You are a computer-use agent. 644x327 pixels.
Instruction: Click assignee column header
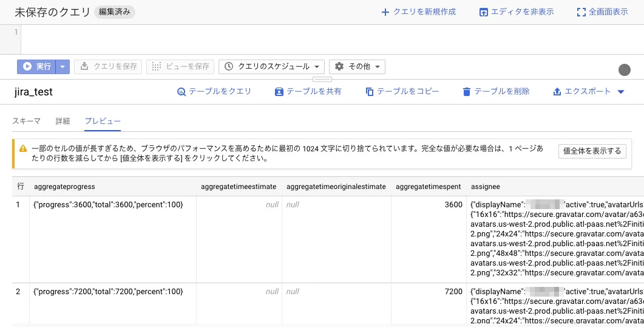pos(486,187)
